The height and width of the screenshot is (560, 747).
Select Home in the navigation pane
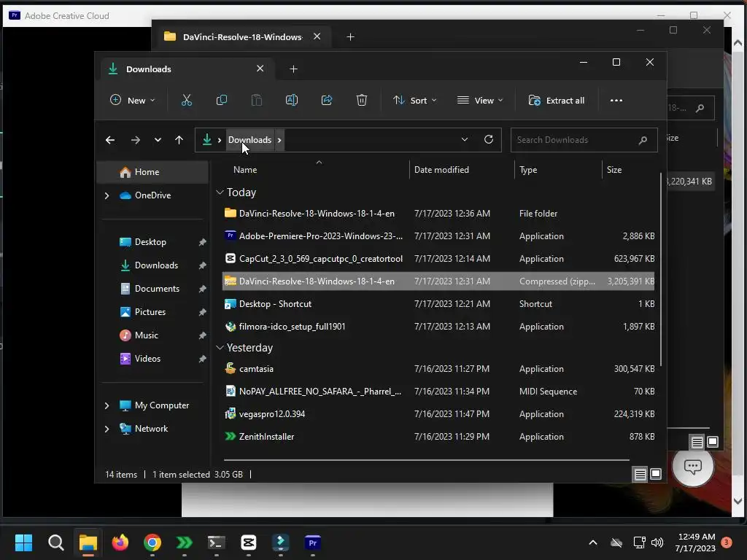coord(153,172)
